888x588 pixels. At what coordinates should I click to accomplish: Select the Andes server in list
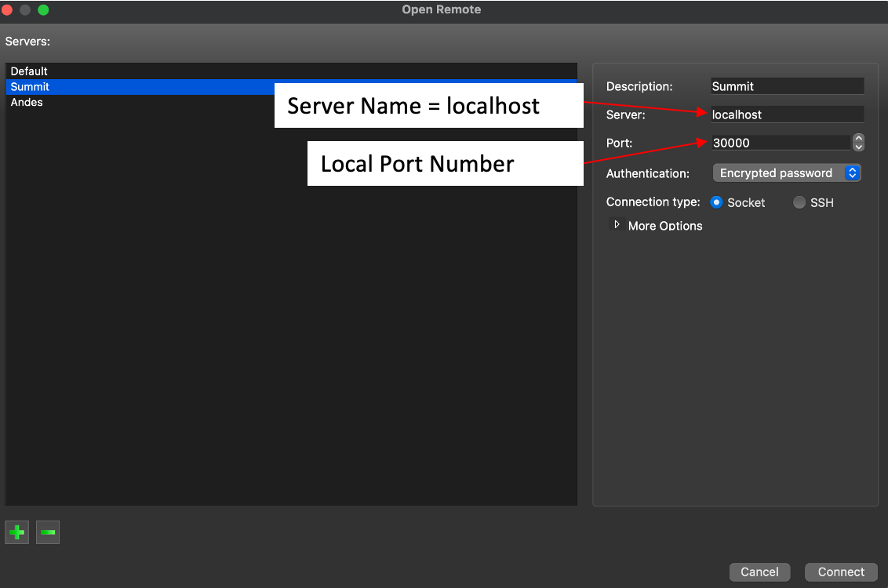point(27,103)
